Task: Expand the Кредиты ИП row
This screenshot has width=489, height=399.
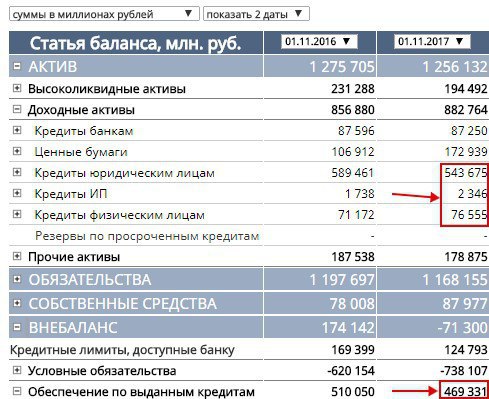Action: [17, 193]
